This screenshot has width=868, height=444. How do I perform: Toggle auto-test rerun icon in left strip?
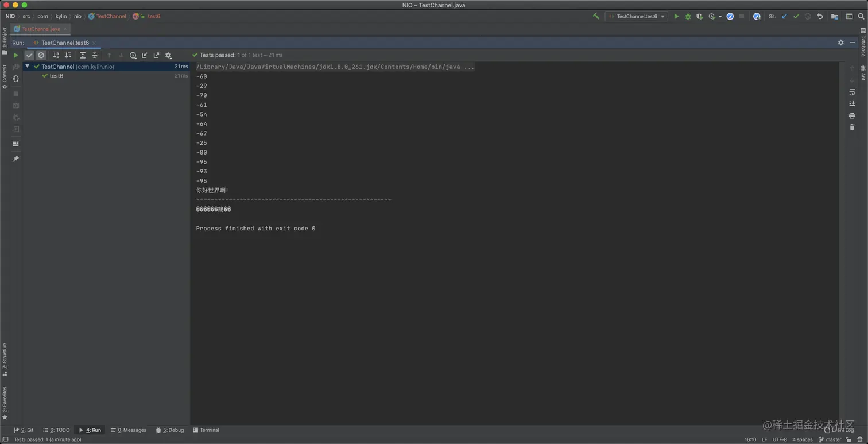coord(15,79)
